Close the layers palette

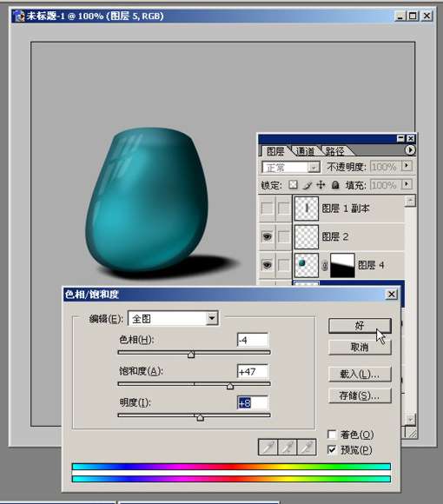tap(410, 138)
